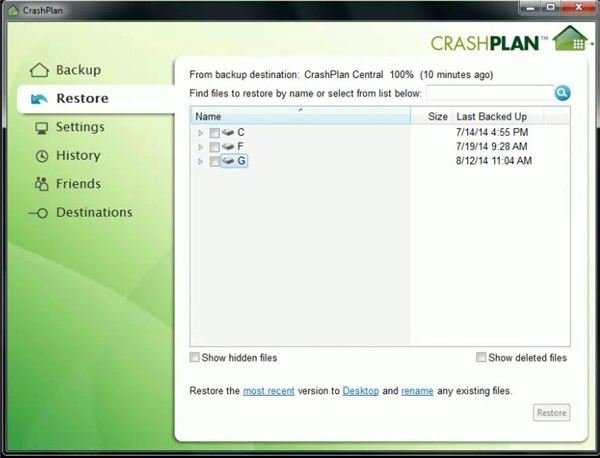Click the people icon beside Friends
Viewport: 600px width, 458px height.
point(41,184)
